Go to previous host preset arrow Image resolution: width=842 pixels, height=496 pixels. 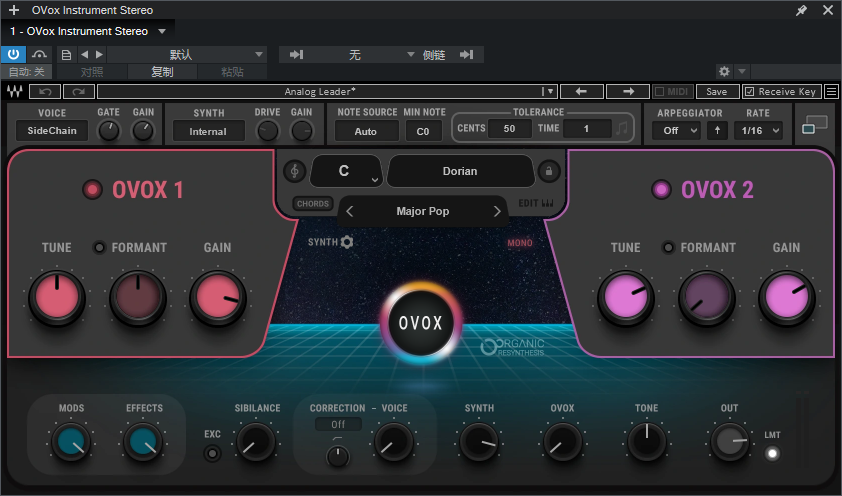[x=84, y=54]
